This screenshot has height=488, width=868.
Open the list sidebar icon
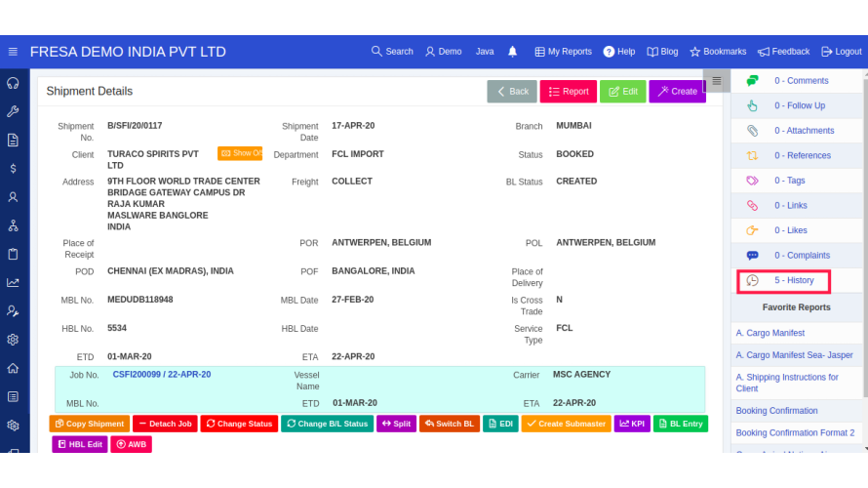click(13, 396)
